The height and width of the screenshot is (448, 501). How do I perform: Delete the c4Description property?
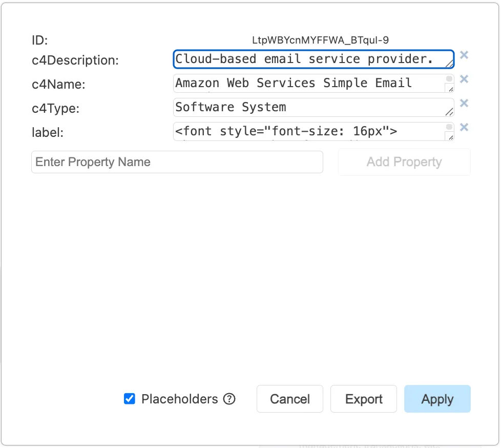pyautogui.click(x=464, y=55)
